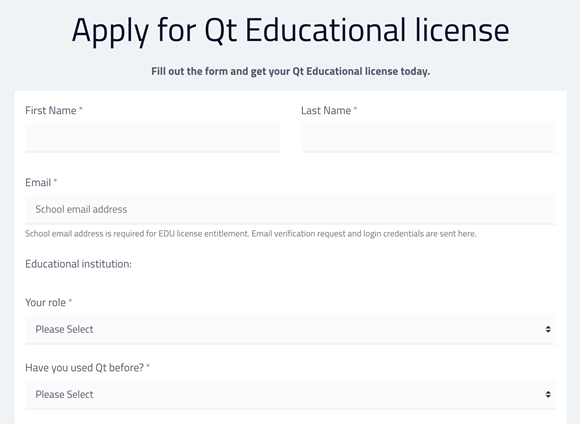Click the School email address helper text
Viewport: 580px width, 424px height.
pyautogui.click(x=251, y=234)
